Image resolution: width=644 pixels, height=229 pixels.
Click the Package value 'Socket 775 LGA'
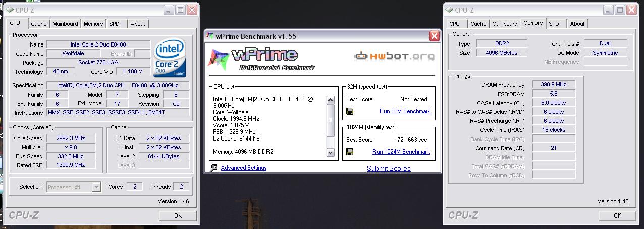[98, 63]
